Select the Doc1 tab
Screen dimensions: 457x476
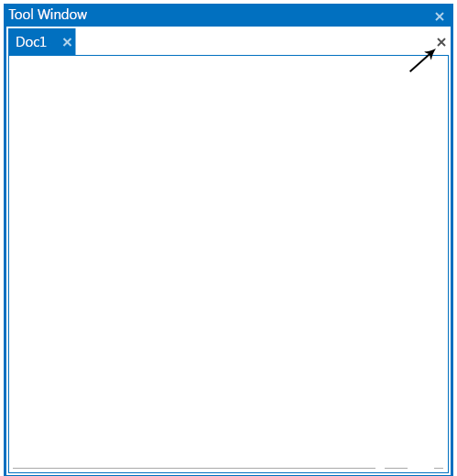click(x=42, y=42)
